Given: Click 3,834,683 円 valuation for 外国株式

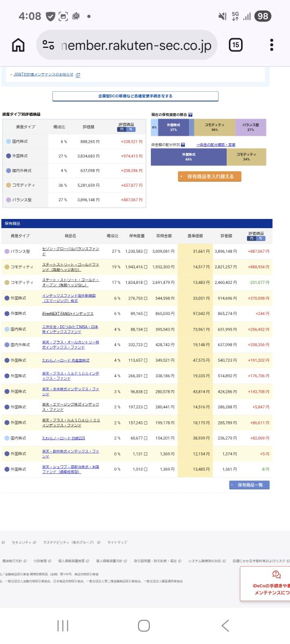Looking at the screenshot, I should (x=89, y=156).
